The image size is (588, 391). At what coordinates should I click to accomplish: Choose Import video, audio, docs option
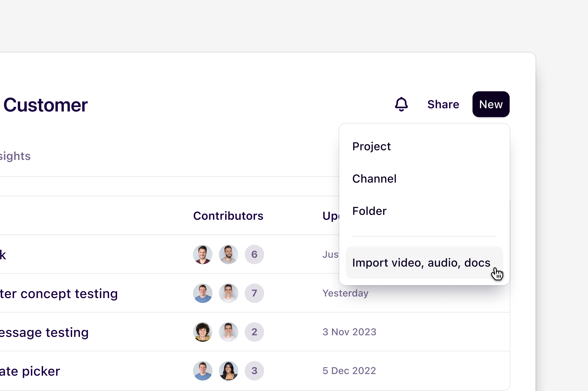pyautogui.click(x=421, y=263)
